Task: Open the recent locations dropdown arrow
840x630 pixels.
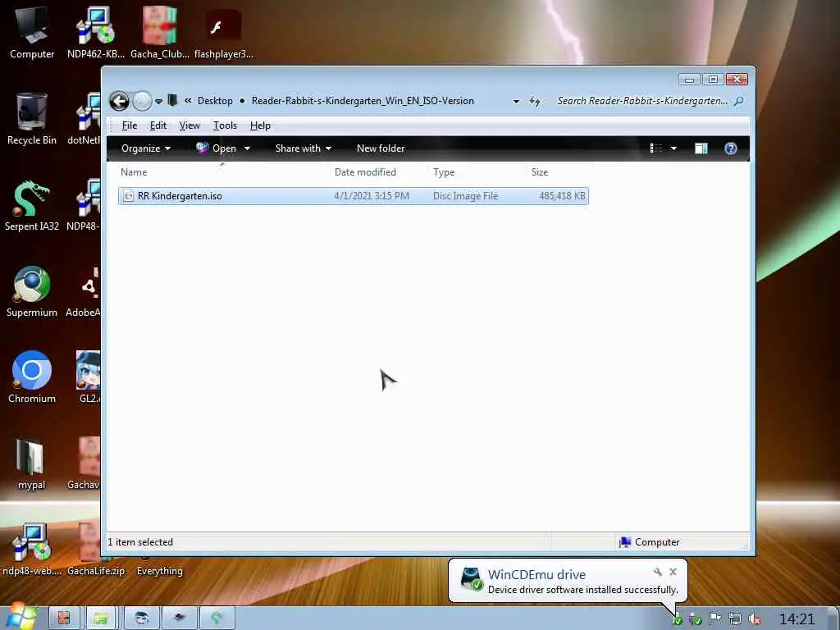Action: pos(158,101)
